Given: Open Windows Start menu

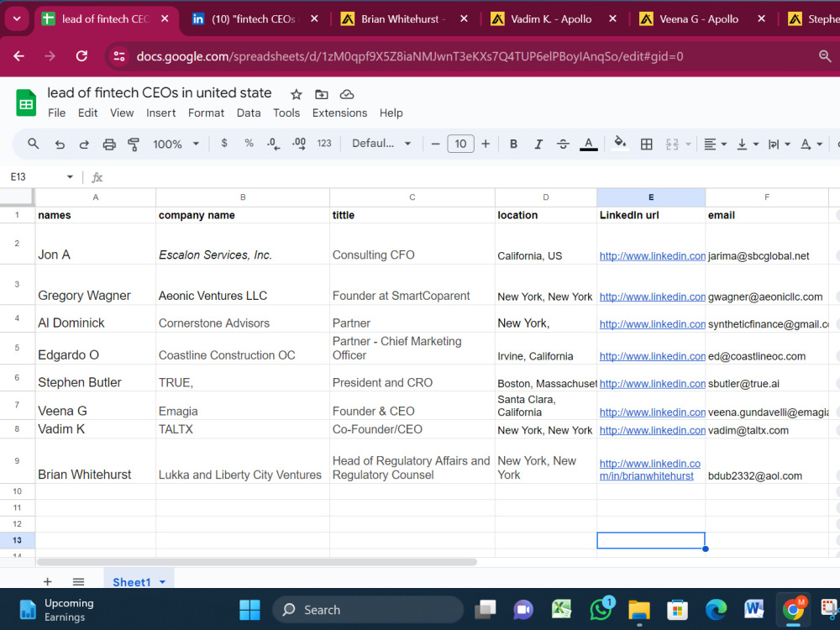Looking at the screenshot, I should (x=249, y=610).
